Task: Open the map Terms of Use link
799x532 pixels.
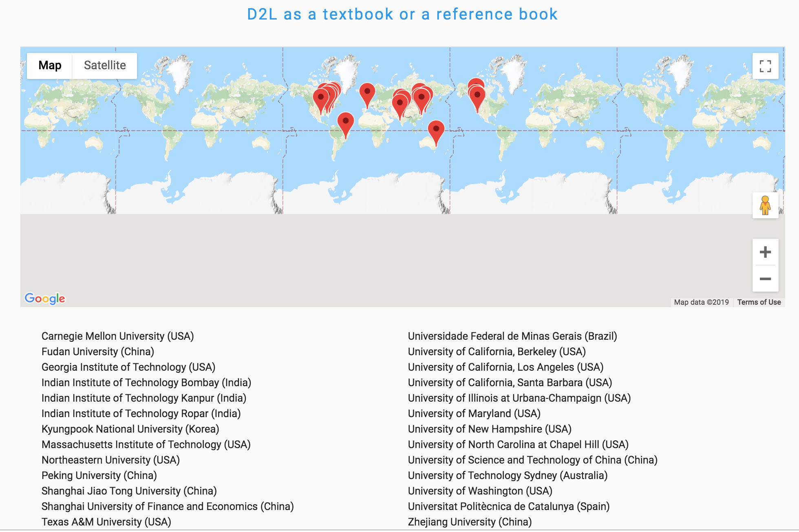Action: [759, 302]
